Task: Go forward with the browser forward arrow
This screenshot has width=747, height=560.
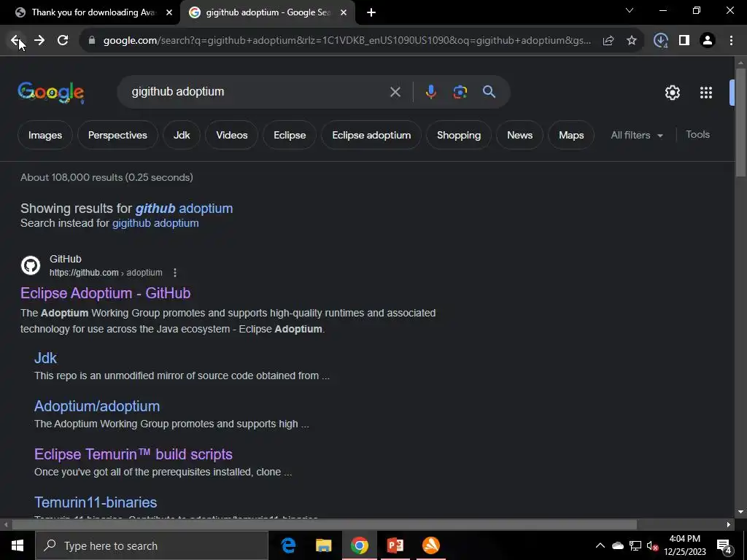Action: pos(39,41)
